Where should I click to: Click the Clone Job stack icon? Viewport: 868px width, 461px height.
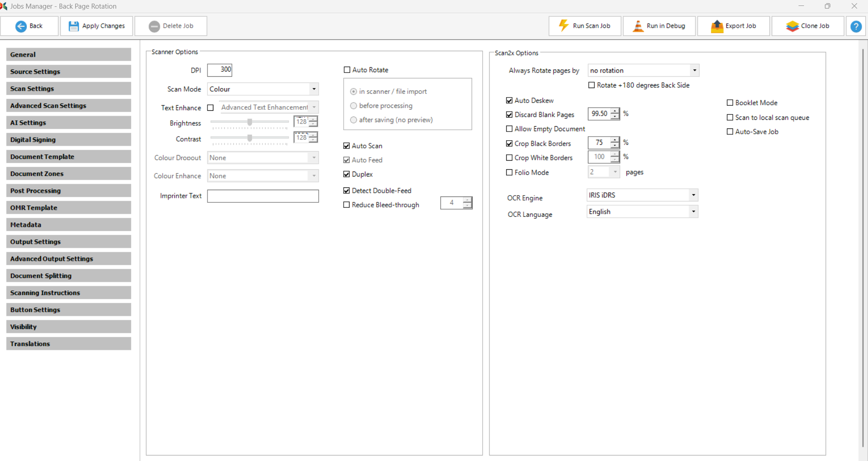pos(792,26)
